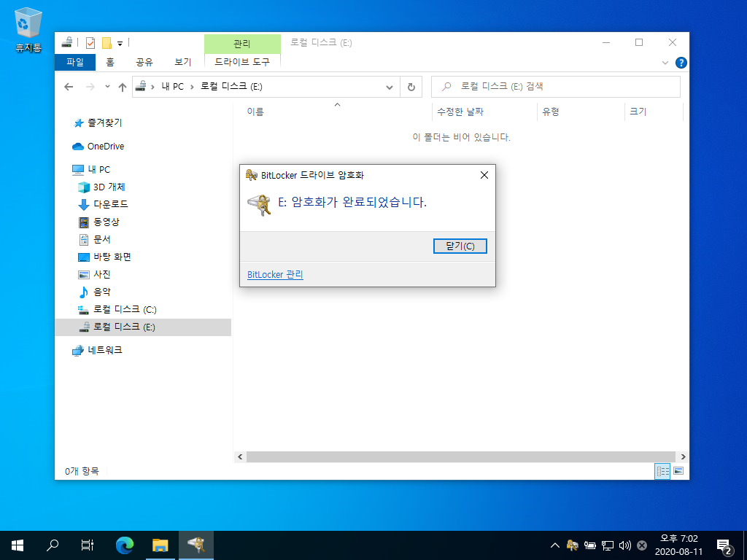Expand the address bar history dropdown
The image size is (747, 560).
(390, 87)
